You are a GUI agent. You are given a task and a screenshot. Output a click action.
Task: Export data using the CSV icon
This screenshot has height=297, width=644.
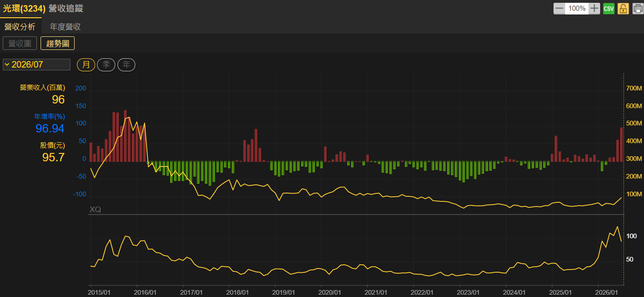click(609, 8)
